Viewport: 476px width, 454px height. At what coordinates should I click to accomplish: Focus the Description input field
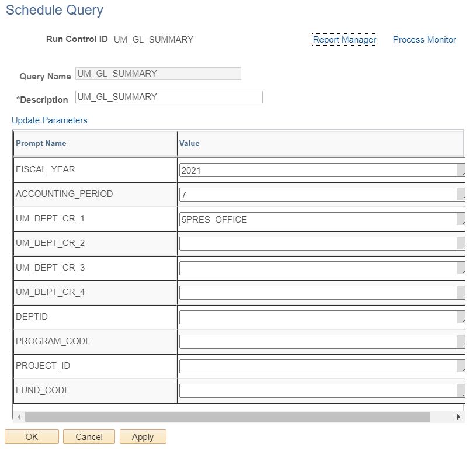[169, 97]
